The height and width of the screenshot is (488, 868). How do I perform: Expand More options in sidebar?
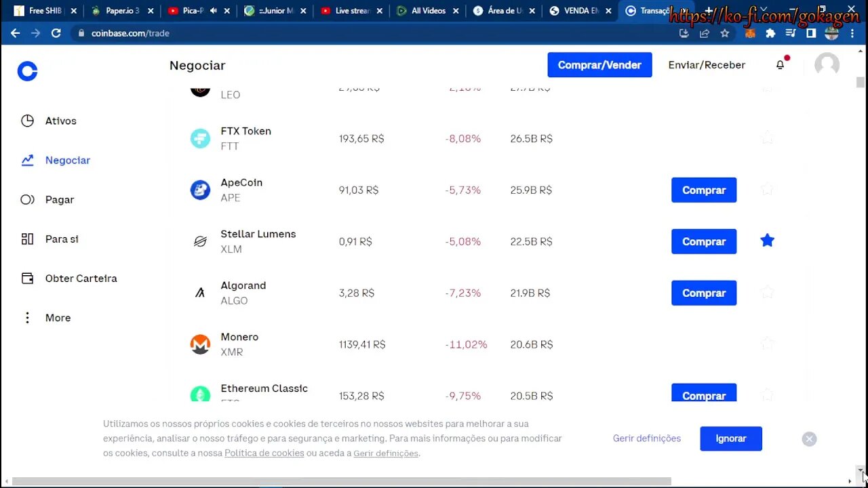tap(46, 318)
